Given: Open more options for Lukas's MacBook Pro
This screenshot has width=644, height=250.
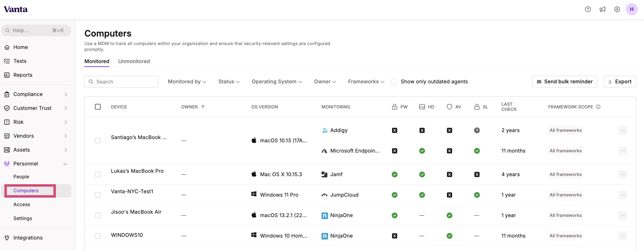Looking at the screenshot, I should pos(623,174).
